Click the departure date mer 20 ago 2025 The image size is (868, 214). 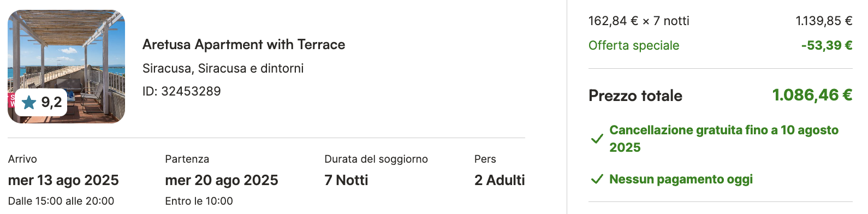(x=222, y=180)
